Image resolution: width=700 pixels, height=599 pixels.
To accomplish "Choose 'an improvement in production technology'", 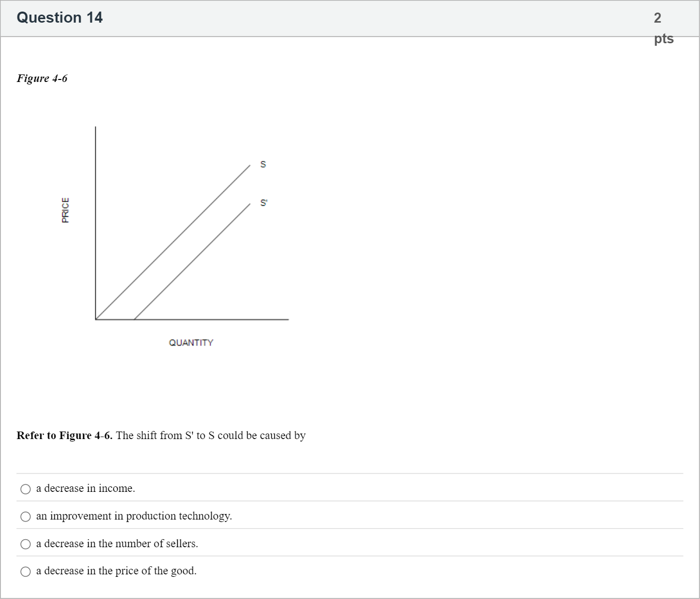I will (25, 516).
